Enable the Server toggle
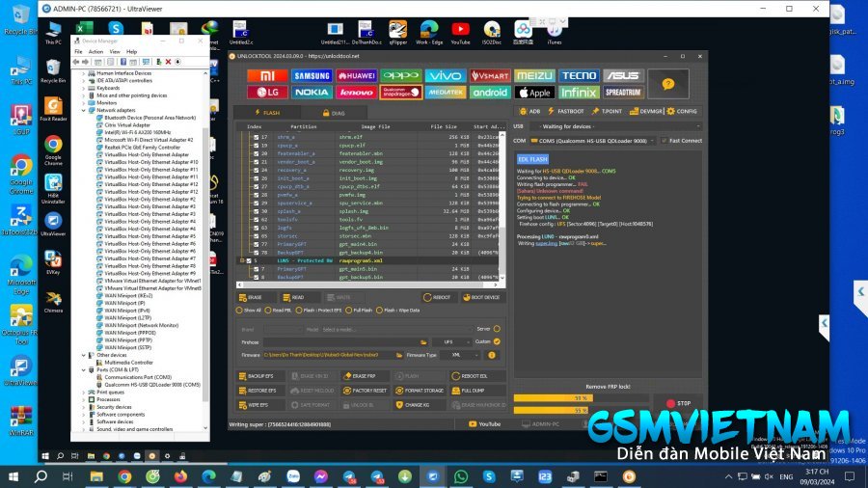Image resolution: width=868 pixels, height=488 pixels. [x=497, y=329]
